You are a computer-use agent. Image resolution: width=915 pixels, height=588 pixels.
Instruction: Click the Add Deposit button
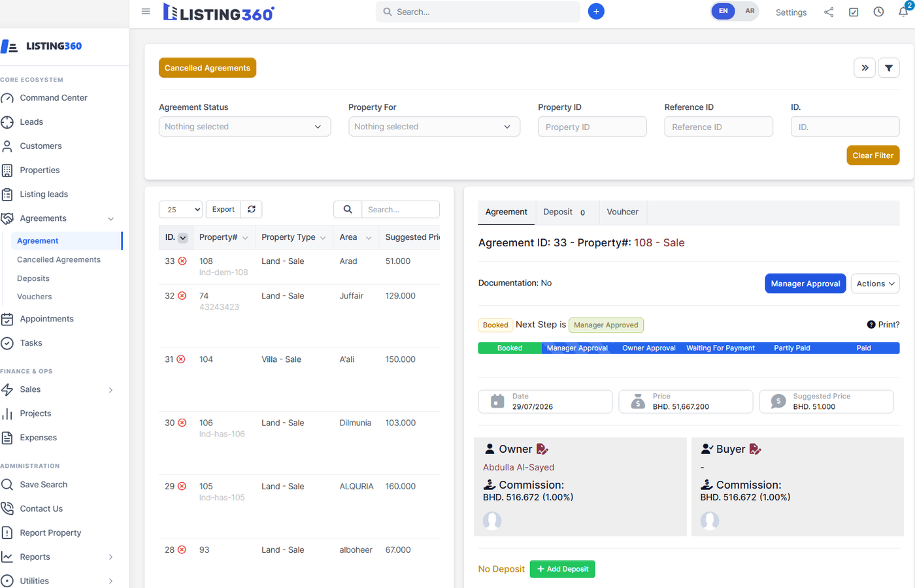click(562, 569)
